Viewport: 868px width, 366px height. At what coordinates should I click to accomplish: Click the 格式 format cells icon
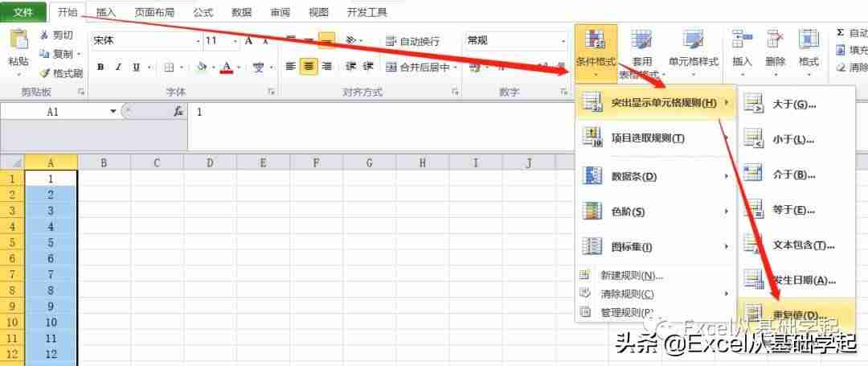(x=809, y=40)
